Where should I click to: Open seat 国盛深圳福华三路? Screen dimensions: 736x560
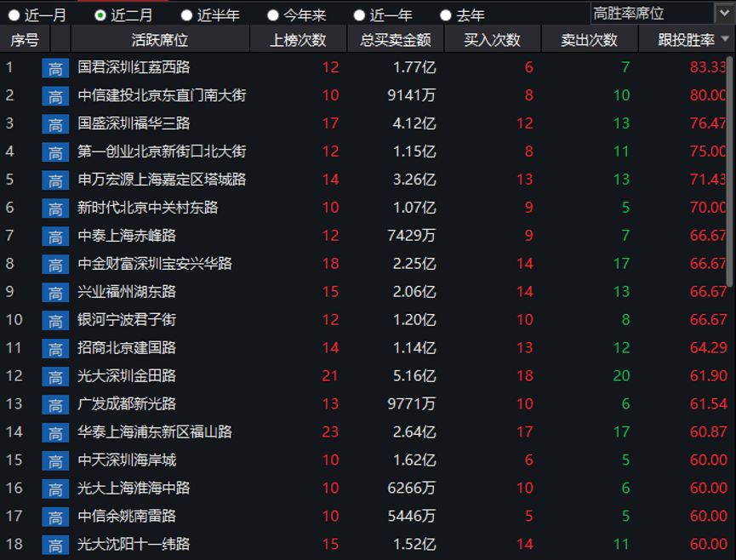(x=134, y=123)
